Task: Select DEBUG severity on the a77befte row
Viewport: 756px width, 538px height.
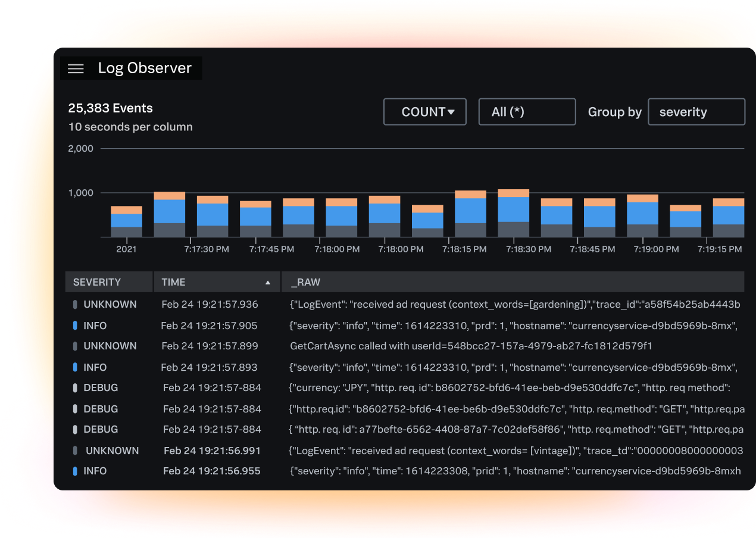Action: pyautogui.click(x=101, y=429)
